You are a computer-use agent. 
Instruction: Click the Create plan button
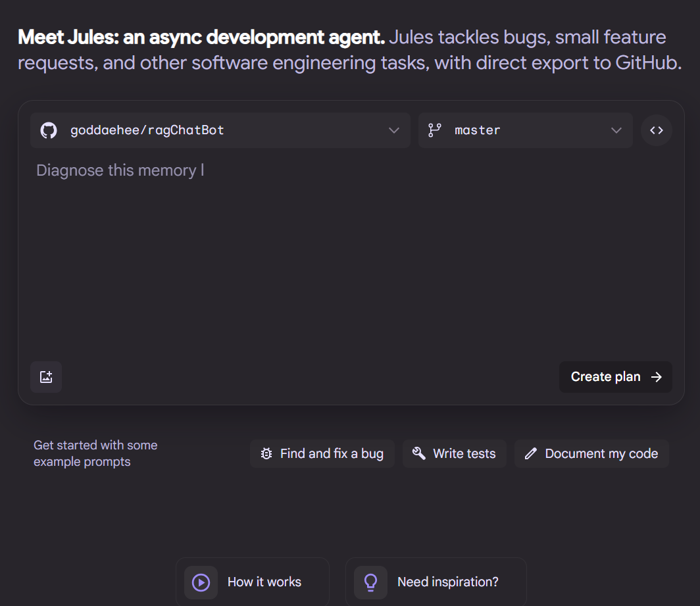point(616,377)
